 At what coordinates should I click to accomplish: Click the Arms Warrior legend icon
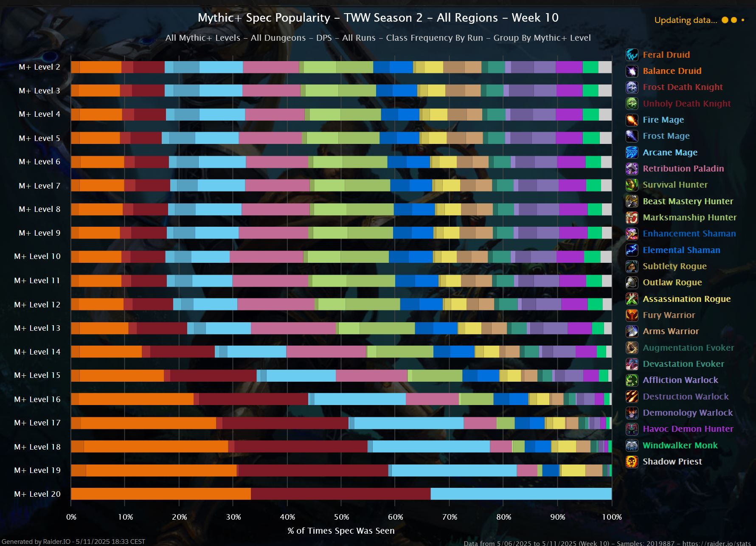tap(632, 331)
